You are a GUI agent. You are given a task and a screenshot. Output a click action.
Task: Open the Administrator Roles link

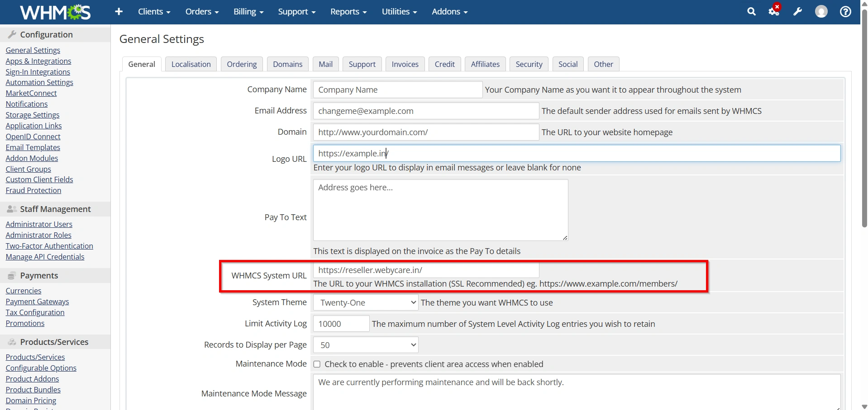click(38, 235)
